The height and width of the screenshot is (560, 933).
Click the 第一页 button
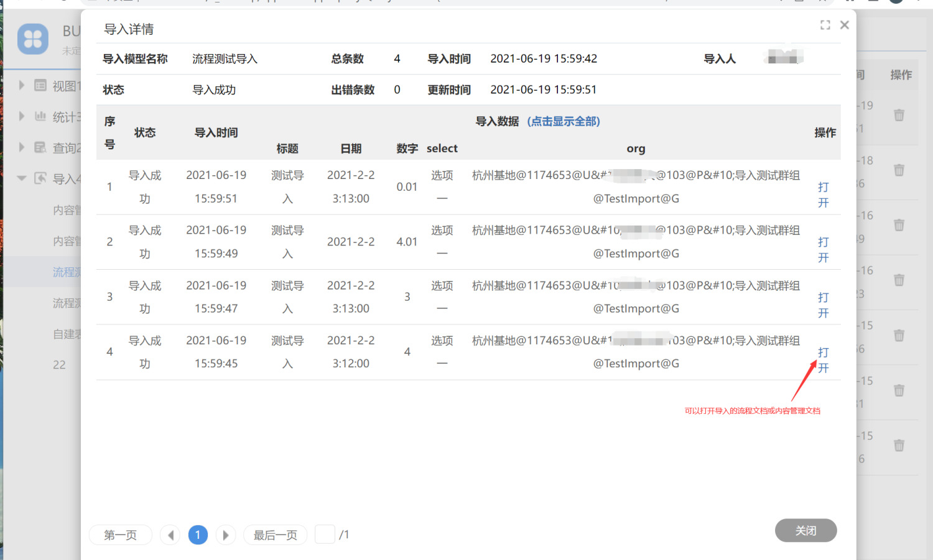pyautogui.click(x=120, y=535)
